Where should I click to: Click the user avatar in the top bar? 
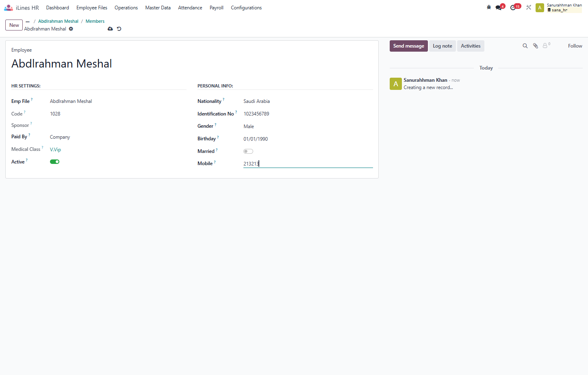pos(540,8)
